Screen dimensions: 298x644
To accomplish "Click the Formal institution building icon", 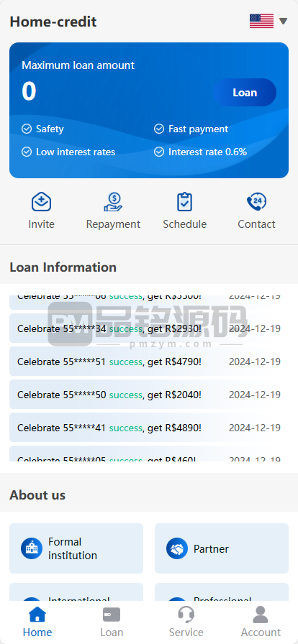I will pos(32,548).
